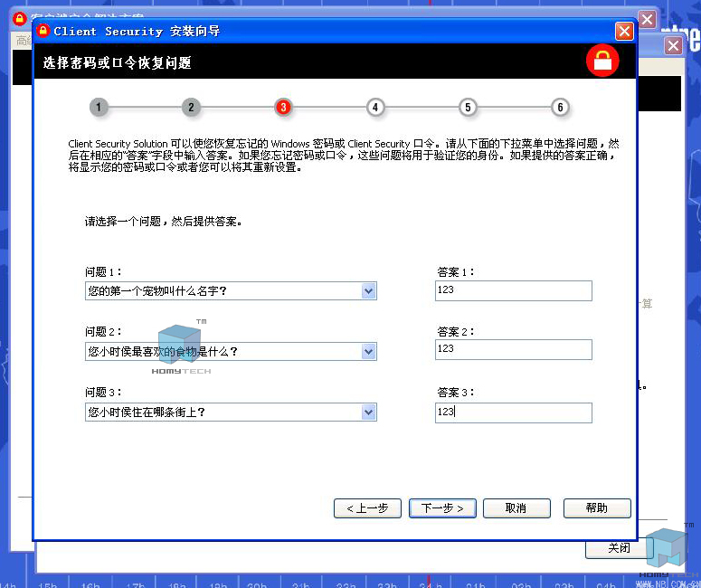Expand the 问题 3 dropdown list arrow
The image size is (701, 588).
click(x=368, y=413)
